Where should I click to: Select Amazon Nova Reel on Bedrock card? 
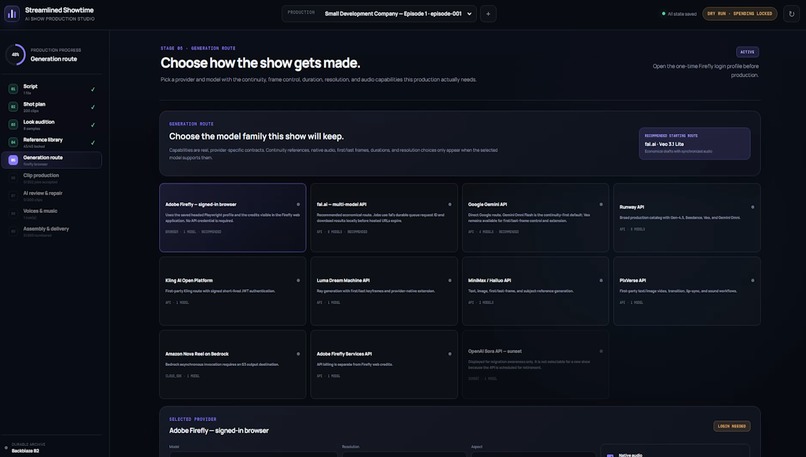[232, 364]
